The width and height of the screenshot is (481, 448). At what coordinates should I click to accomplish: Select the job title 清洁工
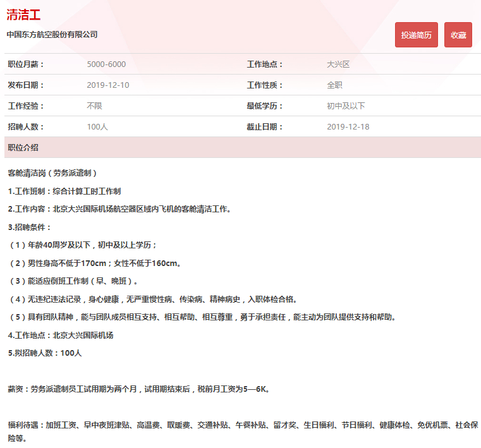pos(23,15)
